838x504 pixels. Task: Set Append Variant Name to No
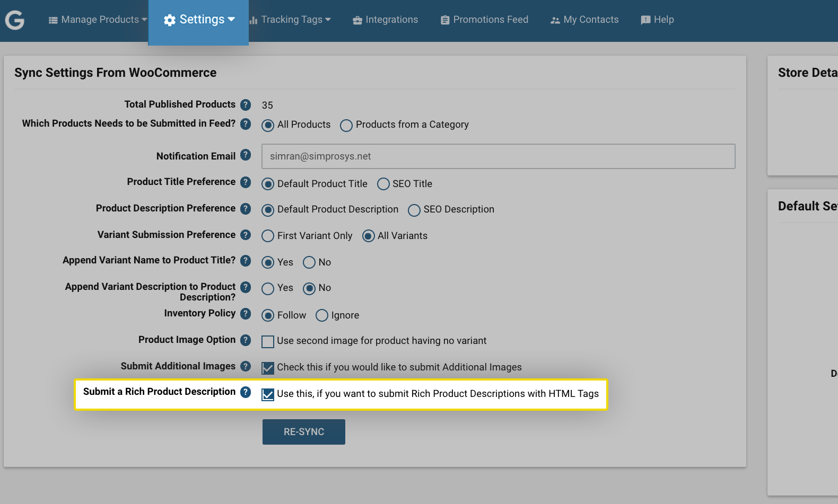pyautogui.click(x=309, y=262)
